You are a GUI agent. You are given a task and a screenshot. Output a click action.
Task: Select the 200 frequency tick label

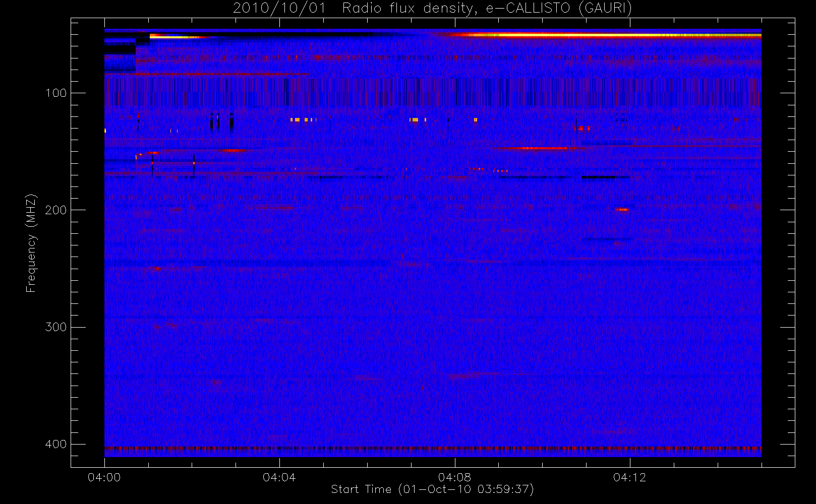(56, 210)
